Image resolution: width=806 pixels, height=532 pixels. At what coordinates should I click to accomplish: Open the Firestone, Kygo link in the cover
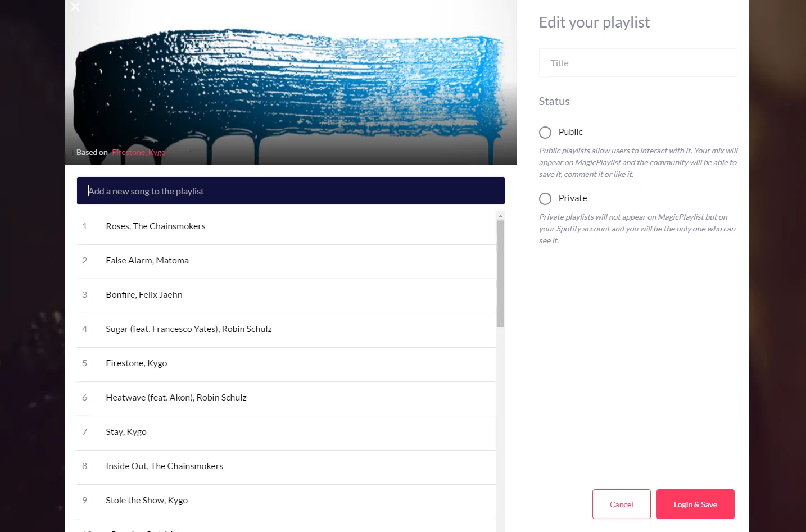tap(139, 152)
